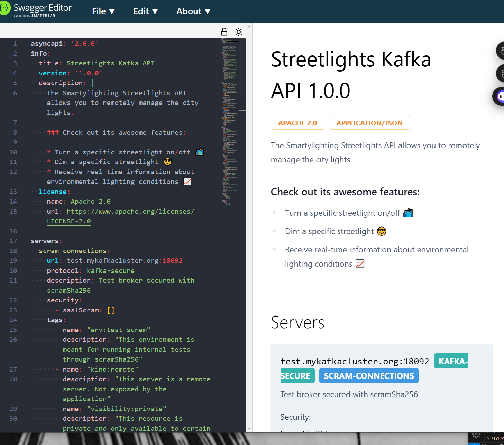Screen dimensions: 504x445
Task: Click the "protocol: kafka-secure" line
Action: click(x=91, y=271)
